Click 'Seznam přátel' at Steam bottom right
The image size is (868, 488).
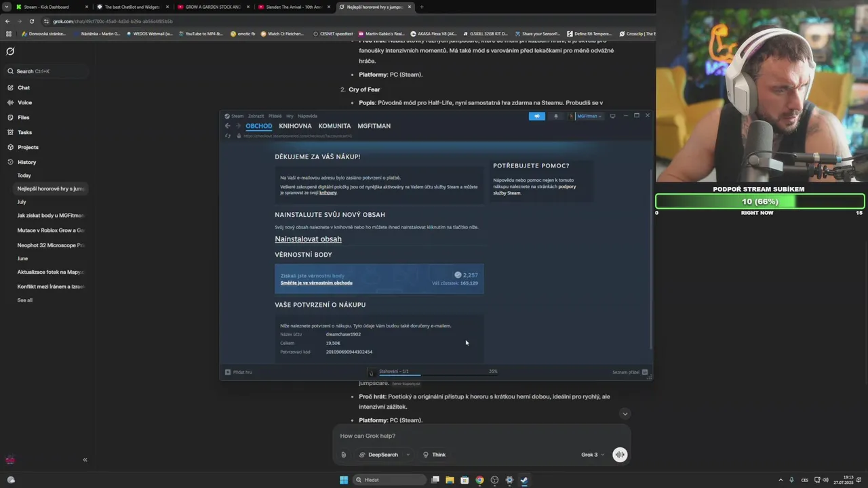point(630,372)
